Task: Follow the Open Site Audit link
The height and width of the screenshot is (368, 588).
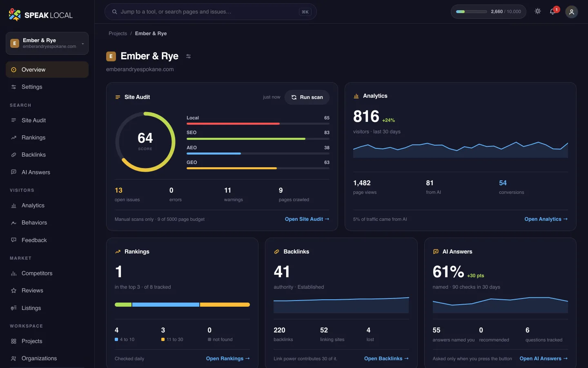Action: coord(307,219)
